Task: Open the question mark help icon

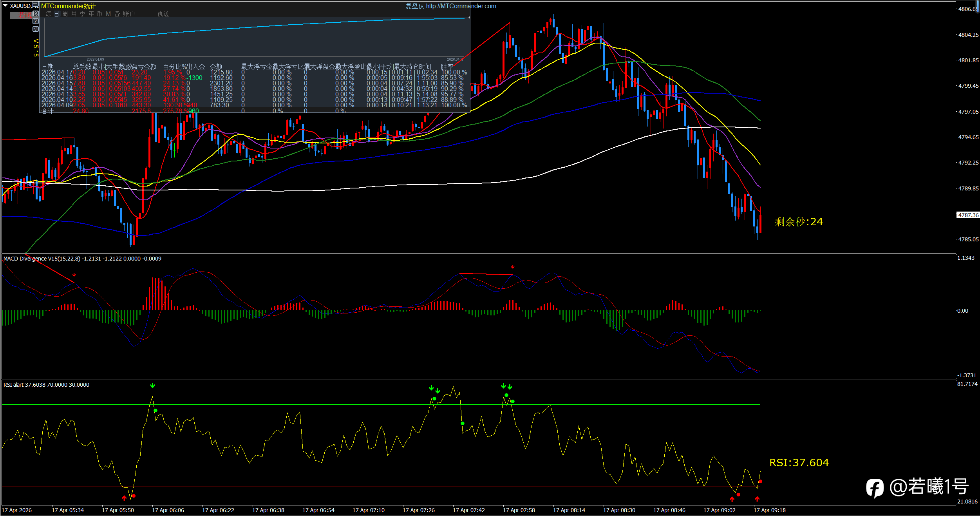Action: (x=36, y=21)
